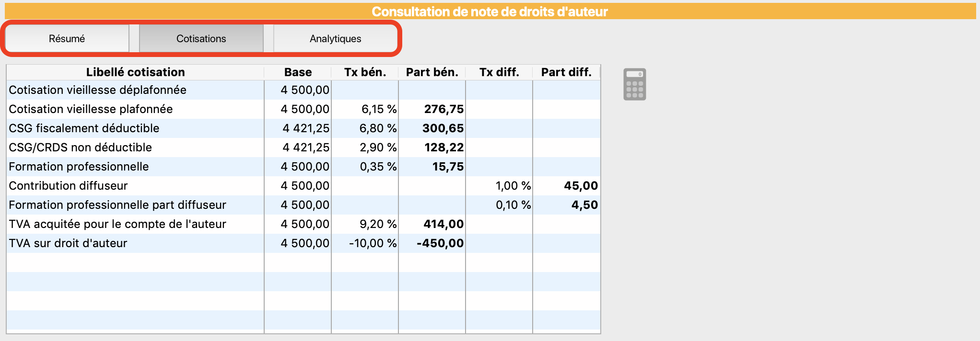
Task: Select the CSG/CRDS non déductible row
Action: click(303, 148)
